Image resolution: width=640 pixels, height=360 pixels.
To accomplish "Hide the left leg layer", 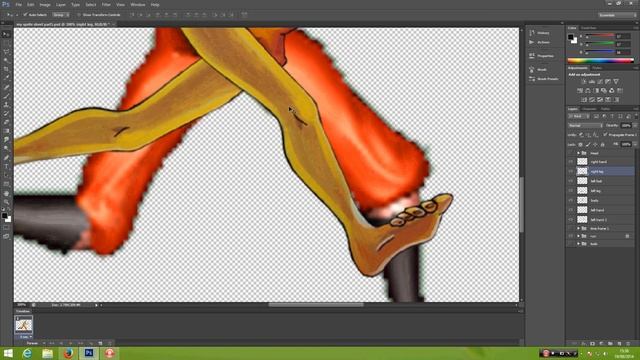I will coord(571,191).
